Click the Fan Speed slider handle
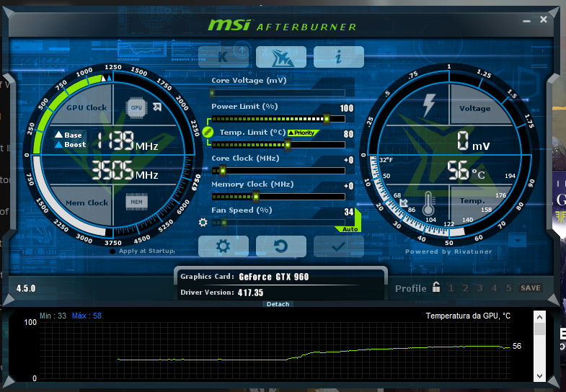Screen dimensions: 566x392 coord(224,223)
